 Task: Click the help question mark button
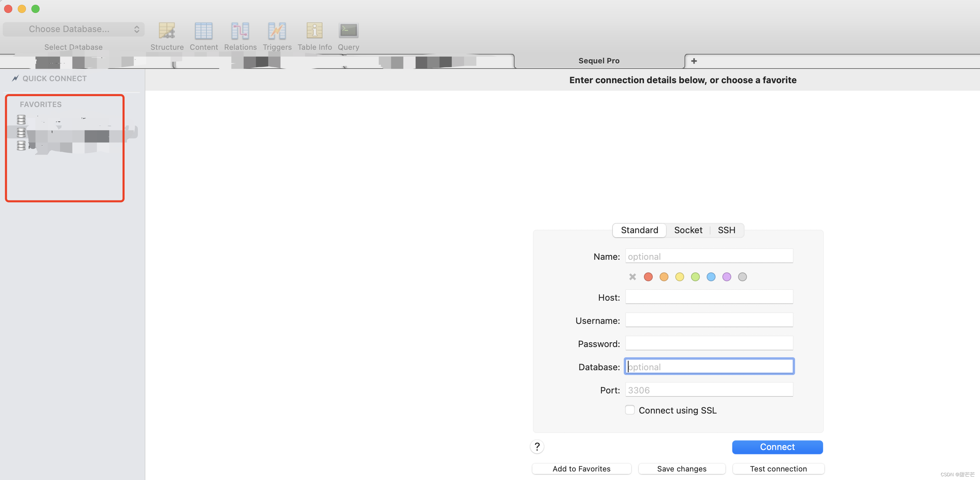pyautogui.click(x=537, y=447)
